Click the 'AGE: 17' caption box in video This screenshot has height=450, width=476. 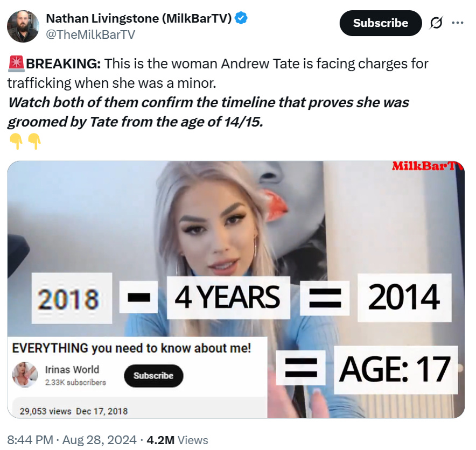pyautogui.click(x=396, y=370)
